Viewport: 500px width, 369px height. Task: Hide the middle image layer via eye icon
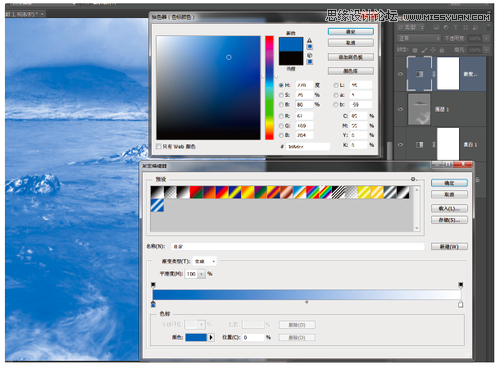tap(400, 109)
